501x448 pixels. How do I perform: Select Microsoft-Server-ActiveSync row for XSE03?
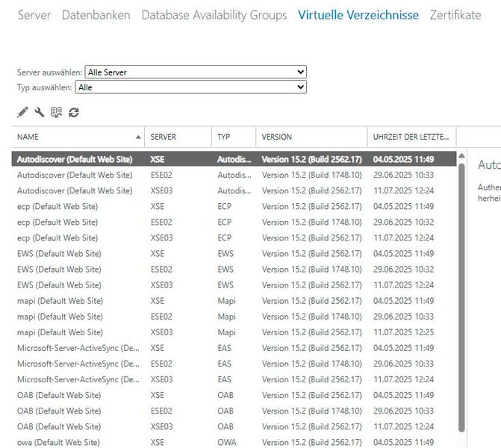pyautogui.click(x=234, y=379)
